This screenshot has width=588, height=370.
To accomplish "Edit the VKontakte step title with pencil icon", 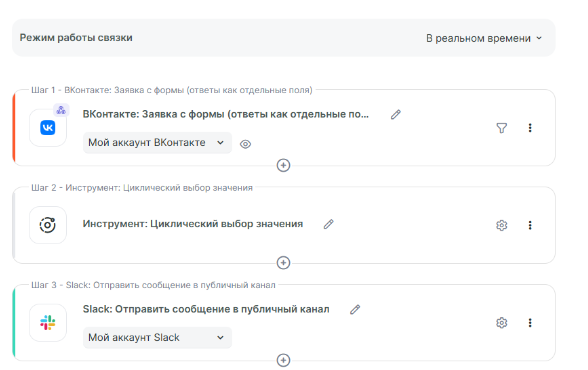I will coord(396,114).
